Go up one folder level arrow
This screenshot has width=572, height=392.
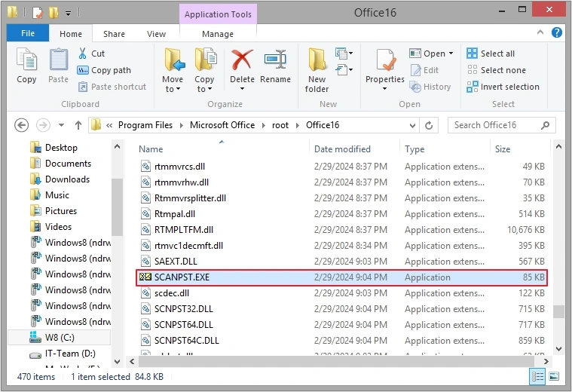[x=78, y=125]
